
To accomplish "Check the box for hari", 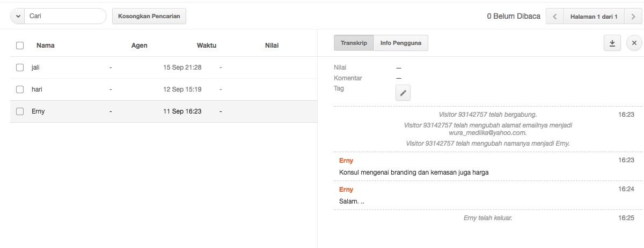I will click(20, 89).
